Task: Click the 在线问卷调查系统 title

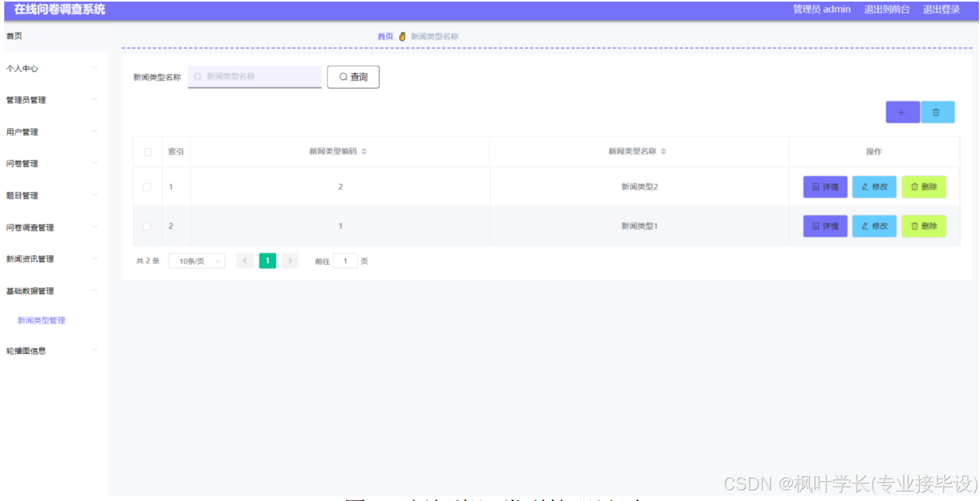Action: [59, 9]
